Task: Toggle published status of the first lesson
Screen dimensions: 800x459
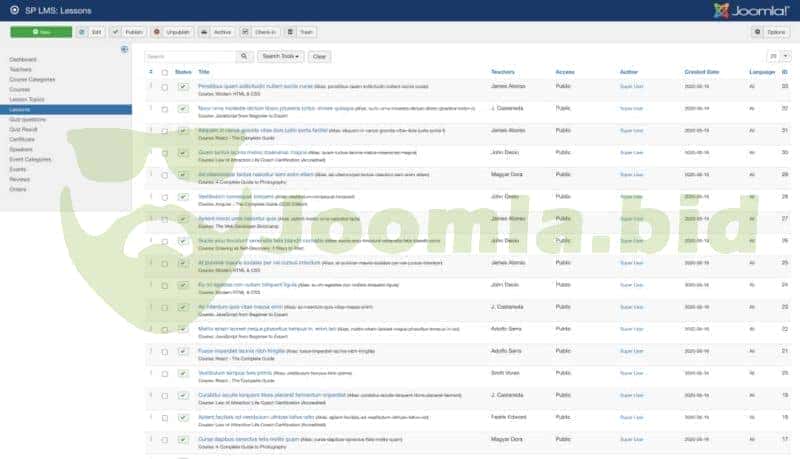Action: [x=183, y=88]
